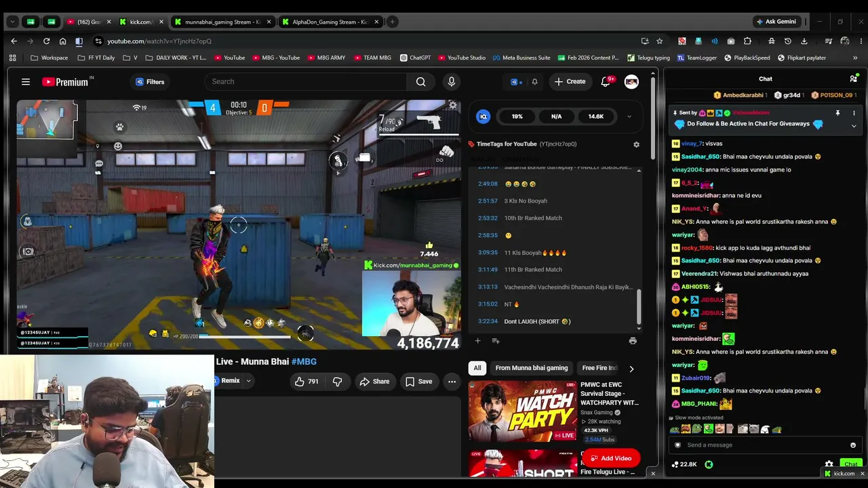Switch to the kick.com tab

[141, 22]
